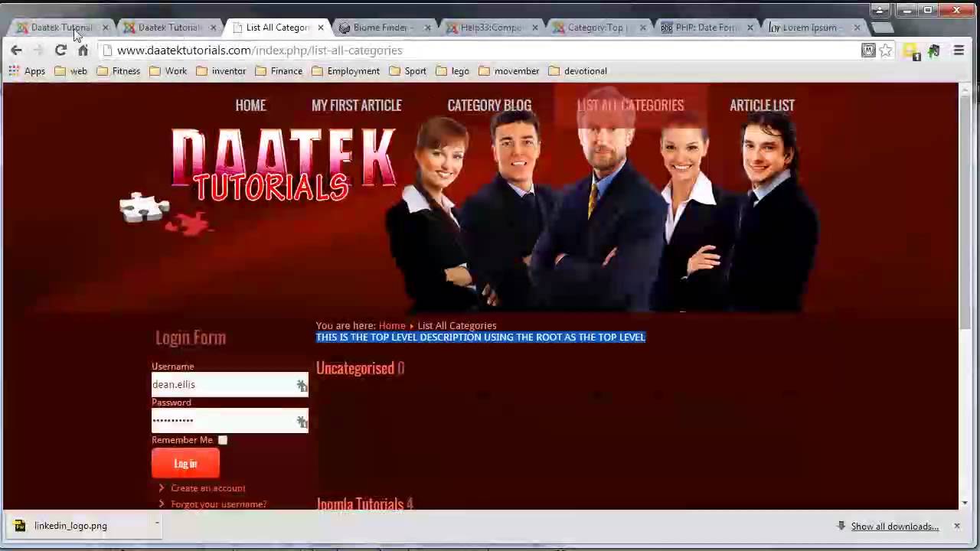Image resolution: width=980 pixels, height=551 pixels.
Task: Follow the Create an account link
Action: 207,488
